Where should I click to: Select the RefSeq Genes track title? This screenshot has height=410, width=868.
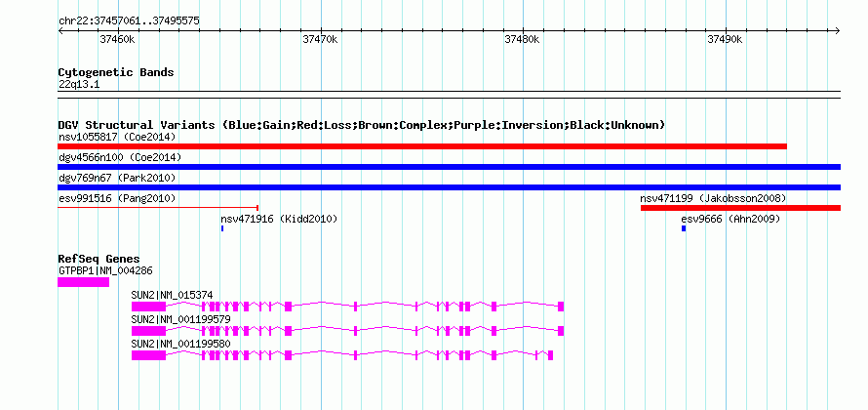coord(99,260)
